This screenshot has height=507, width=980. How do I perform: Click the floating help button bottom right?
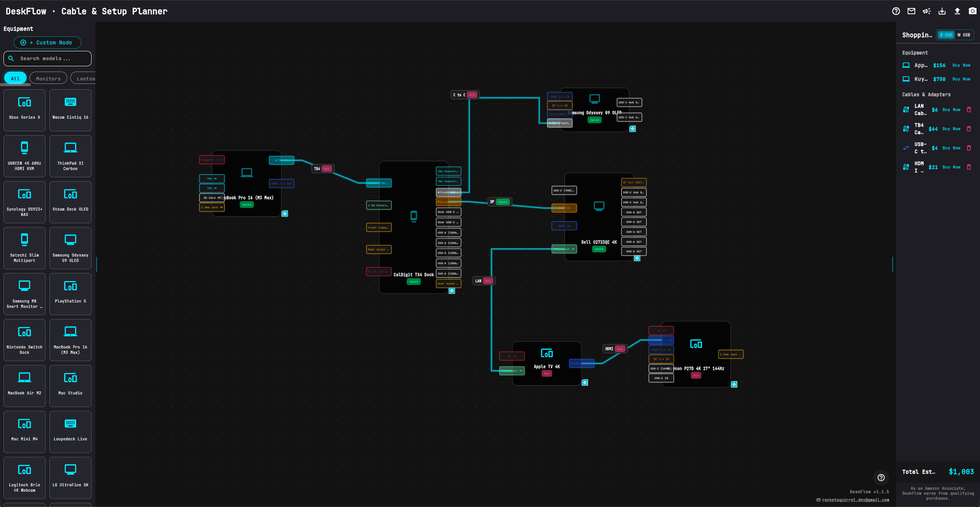tap(881, 477)
